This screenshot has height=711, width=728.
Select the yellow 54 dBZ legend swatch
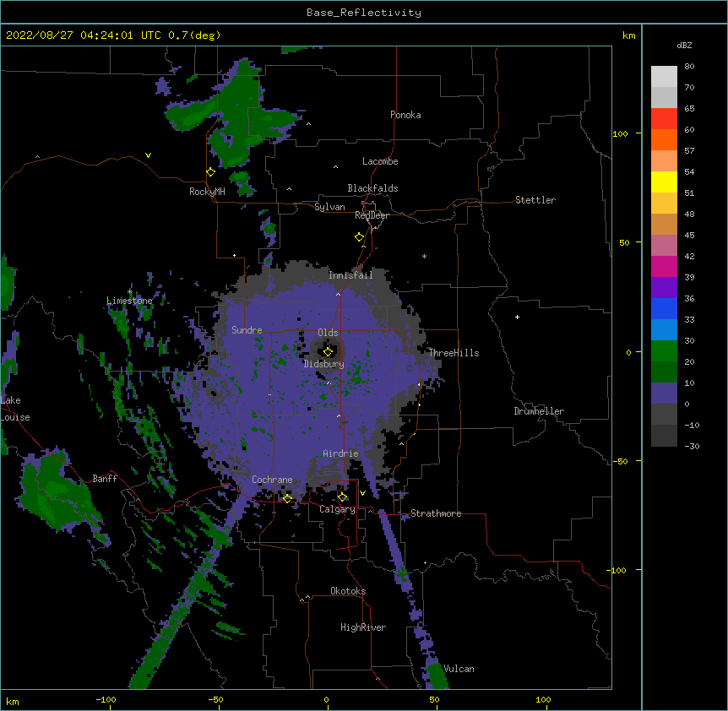click(x=664, y=182)
